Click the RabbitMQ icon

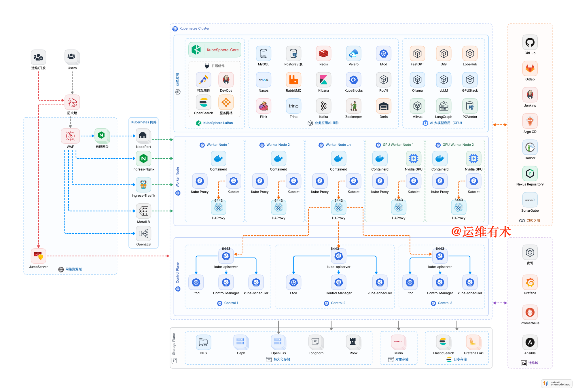click(293, 80)
